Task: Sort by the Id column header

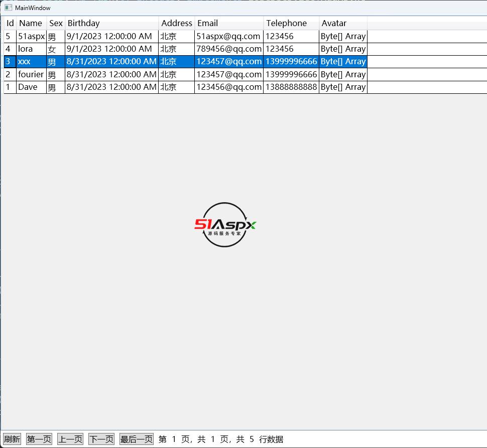Action: pos(10,23)
